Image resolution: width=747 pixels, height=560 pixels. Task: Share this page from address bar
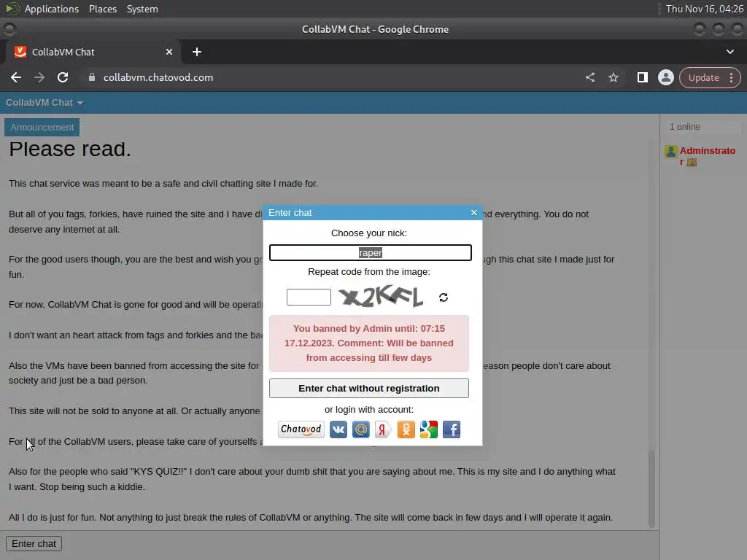coord(589,77)
